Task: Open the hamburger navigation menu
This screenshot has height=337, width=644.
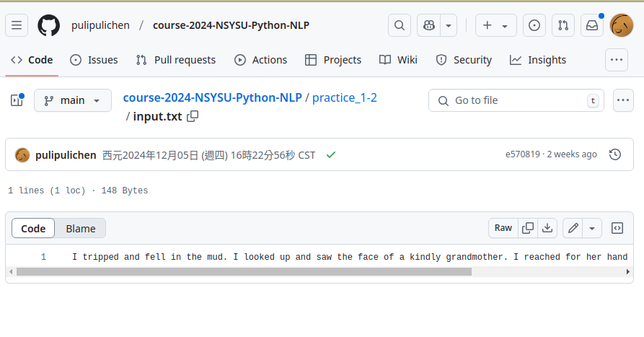Action: [17, 25]
